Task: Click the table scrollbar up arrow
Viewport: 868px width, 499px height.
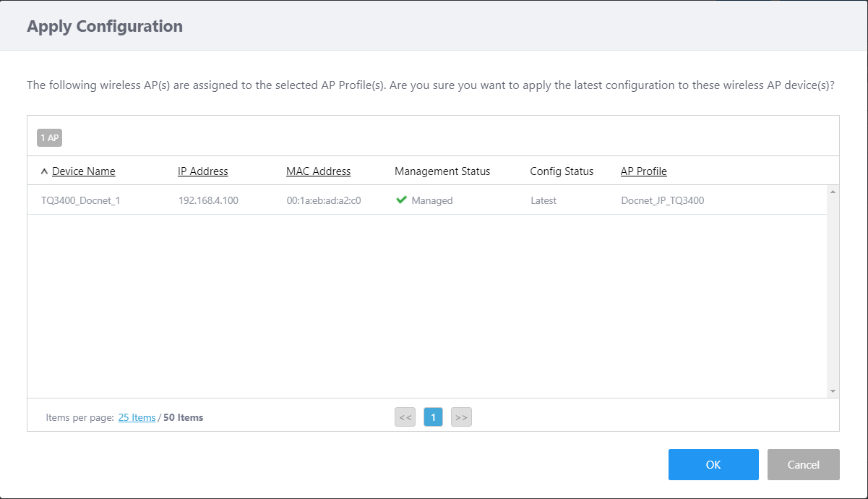Action: click(x=833, y=192)
